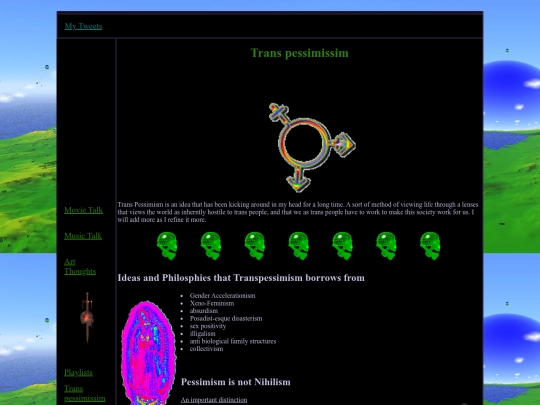This screenshot has height=405, width=540.
Task: Click the sword and skull sidebar image
Action: pos(87,318)
